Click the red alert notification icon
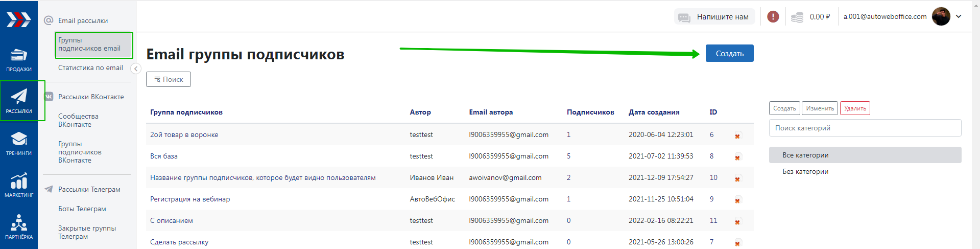980x249 pixels. (x=773, y=17)
